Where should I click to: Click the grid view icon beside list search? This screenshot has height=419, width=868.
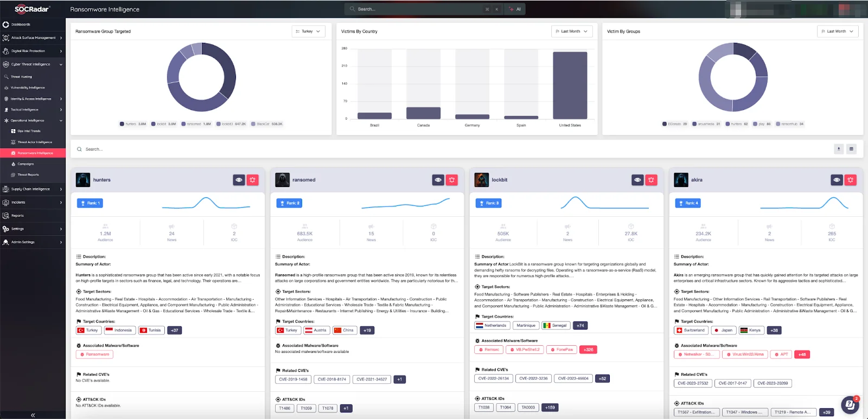click(851, 149)
